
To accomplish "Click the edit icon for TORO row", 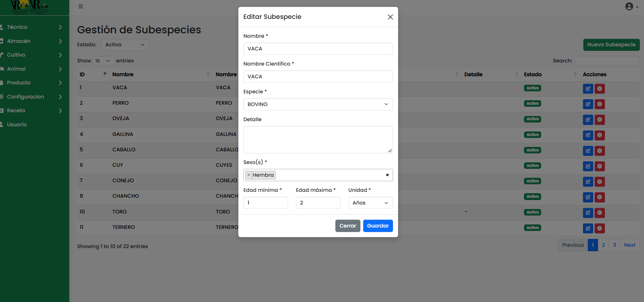I will [588, 213].
